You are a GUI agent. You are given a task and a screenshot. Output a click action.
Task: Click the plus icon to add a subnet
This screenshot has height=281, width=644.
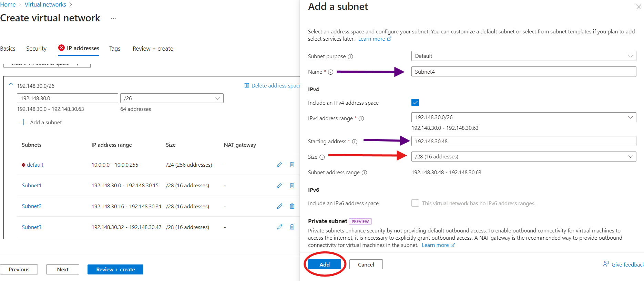pos(23,122)
